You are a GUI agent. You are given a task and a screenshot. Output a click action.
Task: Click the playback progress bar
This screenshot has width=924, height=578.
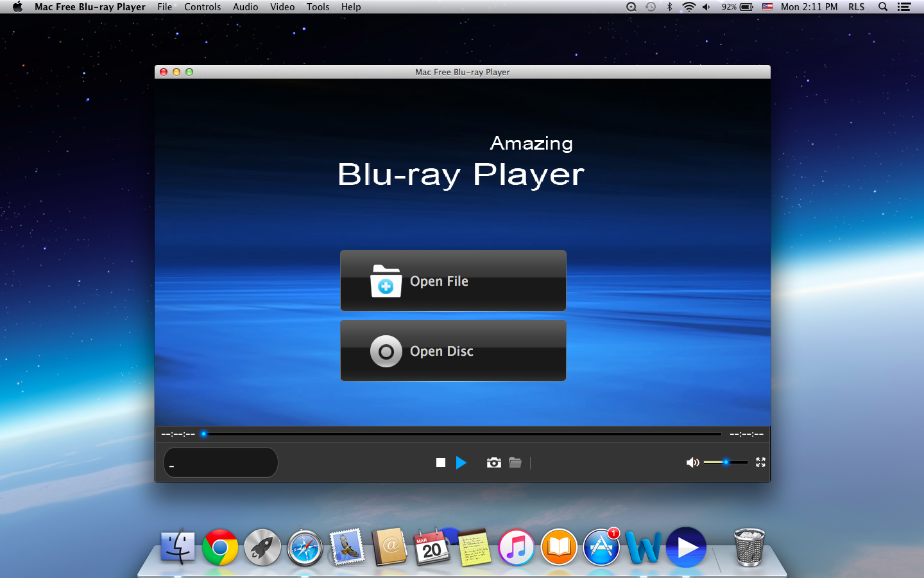tap(461, 434)
